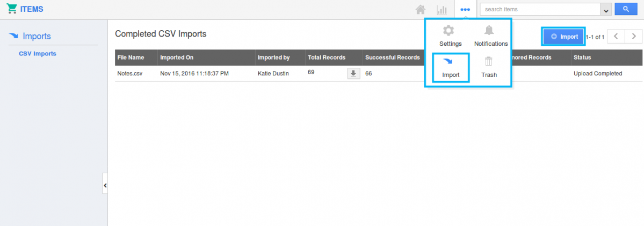The height and width of the screenshot is (226, 644).
Task: Sort by the File Name column header
Action: tap(131, 58)
